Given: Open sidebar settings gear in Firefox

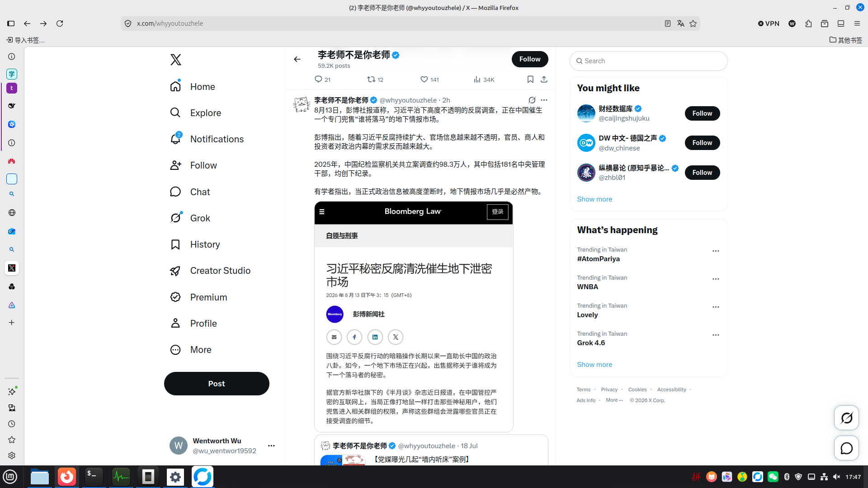Looking at the screenshot, I should click(x=12, y=455).
